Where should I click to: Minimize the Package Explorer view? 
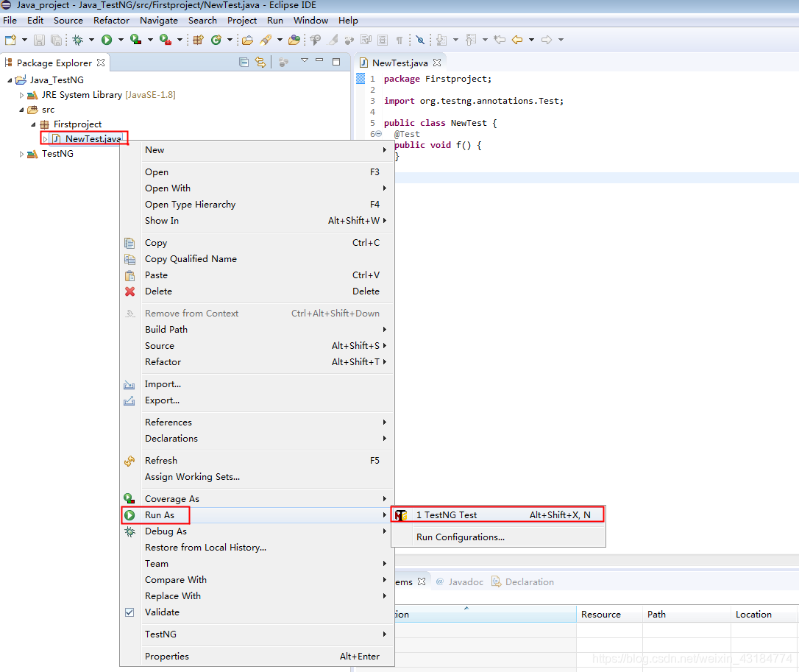tap(319, 60)
